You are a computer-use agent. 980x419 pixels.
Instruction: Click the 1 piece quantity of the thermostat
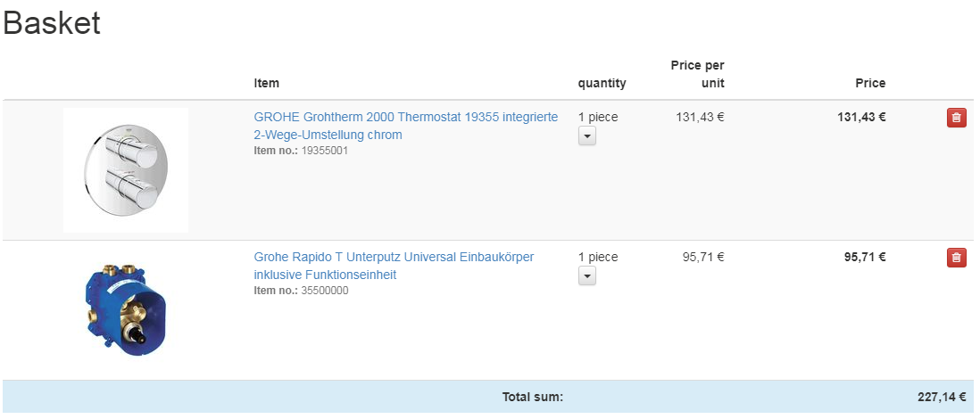click(x=597, y=117)
